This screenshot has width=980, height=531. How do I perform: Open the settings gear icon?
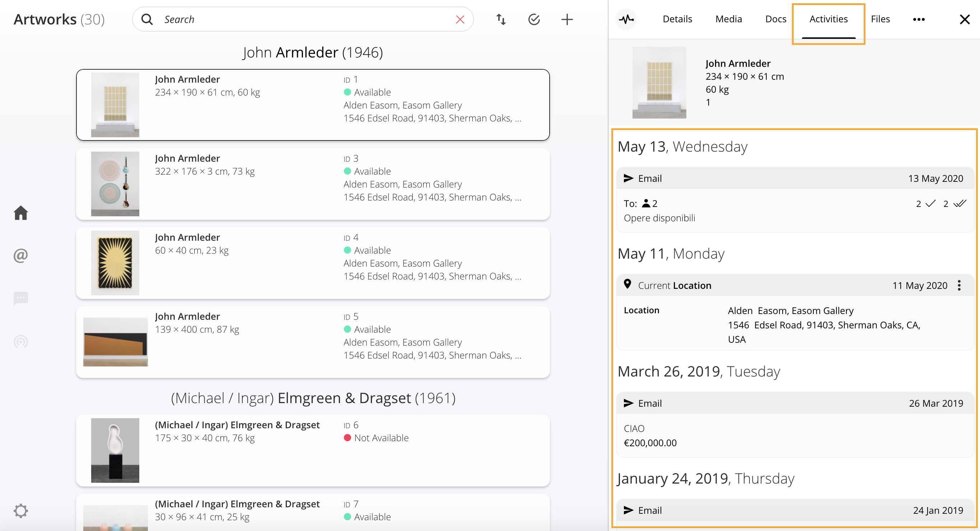pos(20,511)
